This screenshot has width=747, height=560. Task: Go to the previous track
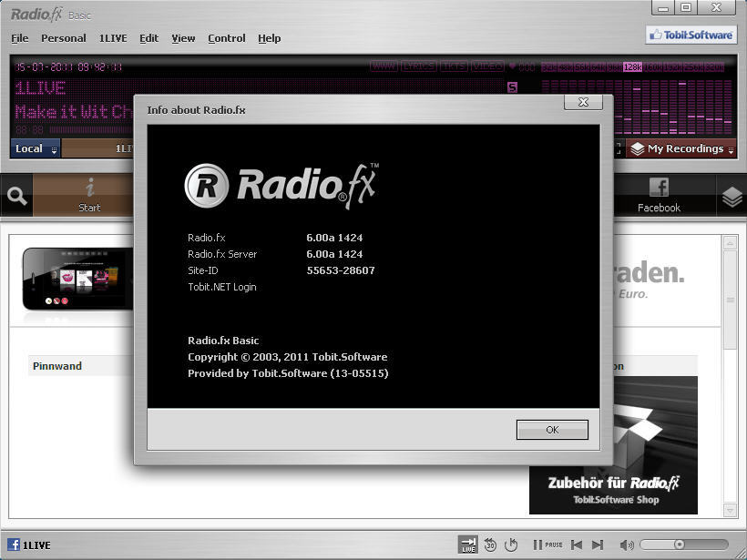(x=577, y=545)
